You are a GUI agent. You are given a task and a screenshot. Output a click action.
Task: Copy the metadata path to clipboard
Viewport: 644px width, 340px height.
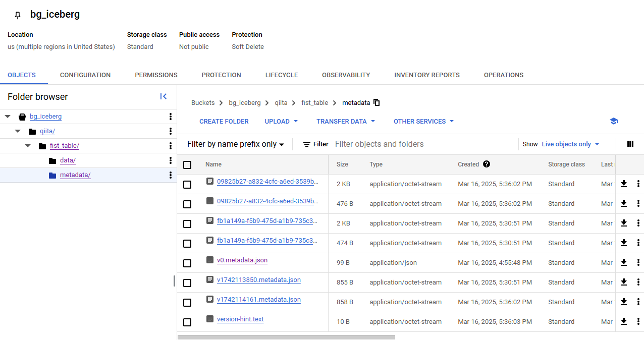pyautogui.click(x=377, y=102)
